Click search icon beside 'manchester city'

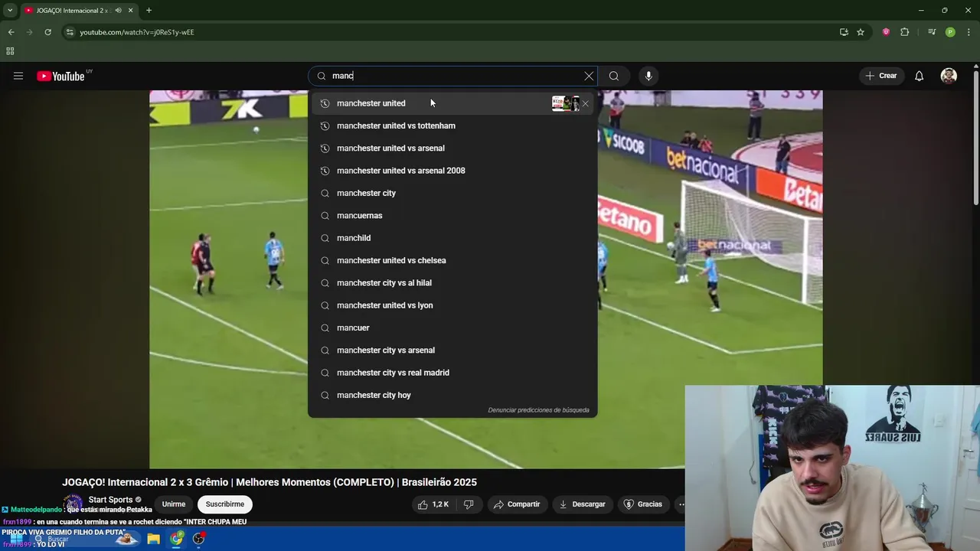[325, 193]
